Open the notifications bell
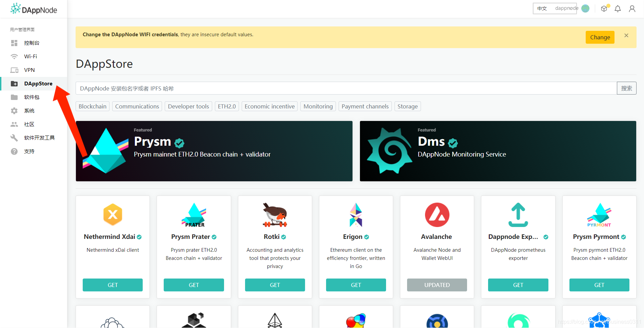The image size is (644, 328). 618,9
